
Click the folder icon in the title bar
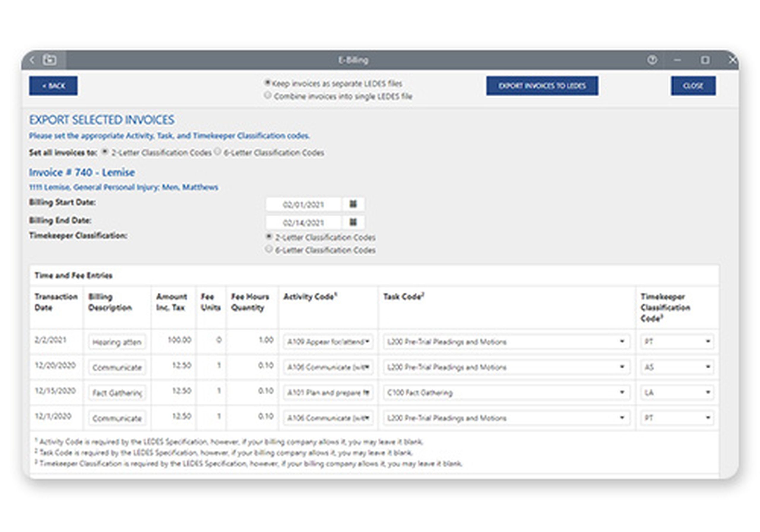[50, 60]
